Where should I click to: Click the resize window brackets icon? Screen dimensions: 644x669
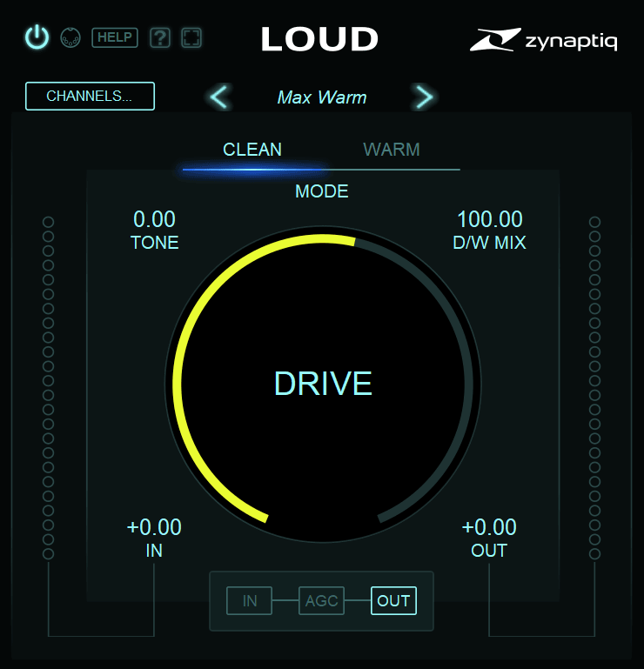pyautogui.click(x=191, y=38)
